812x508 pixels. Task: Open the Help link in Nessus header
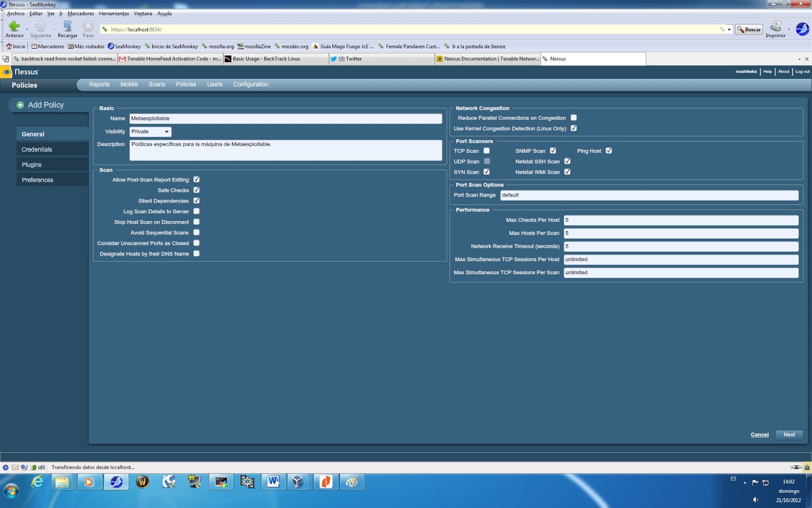pos(767,72)
